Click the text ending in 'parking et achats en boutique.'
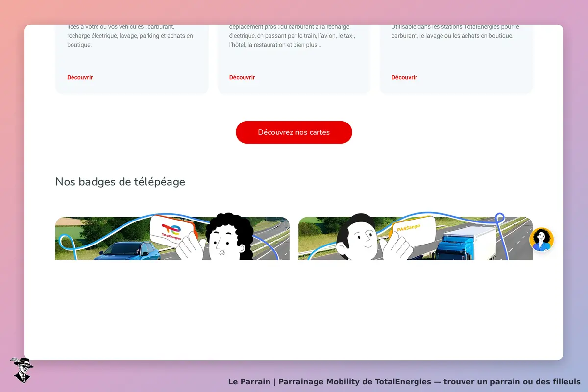The height and width of the screenshot is (392, 588). coord(130,36)
